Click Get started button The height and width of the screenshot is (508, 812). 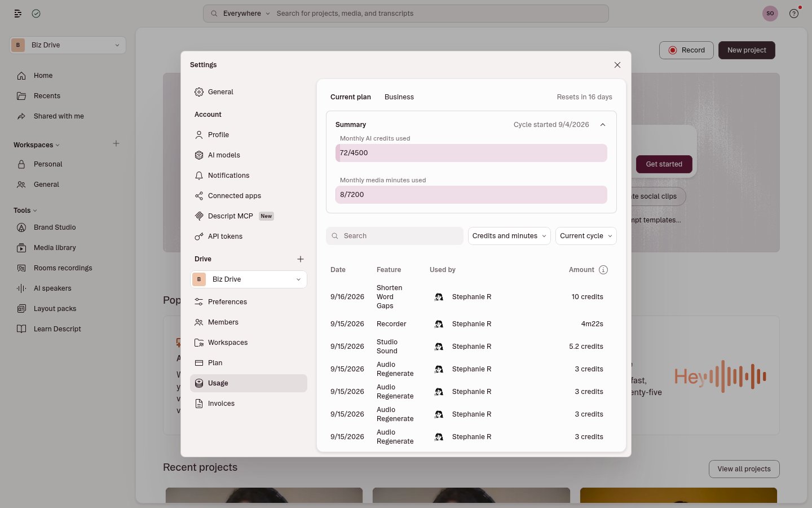(664, 164)
